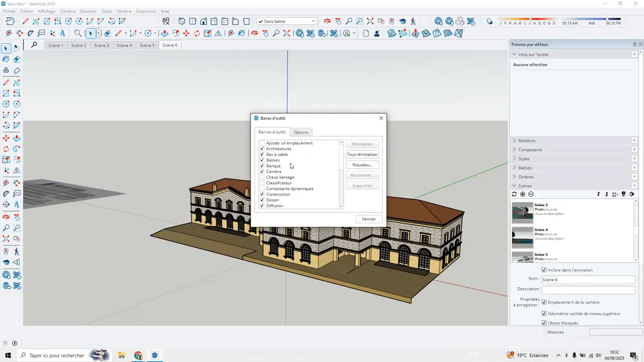Open the Walk tool in the left toolbar
644x362 pixels.
pyautogui.click(x=16, y=251)
